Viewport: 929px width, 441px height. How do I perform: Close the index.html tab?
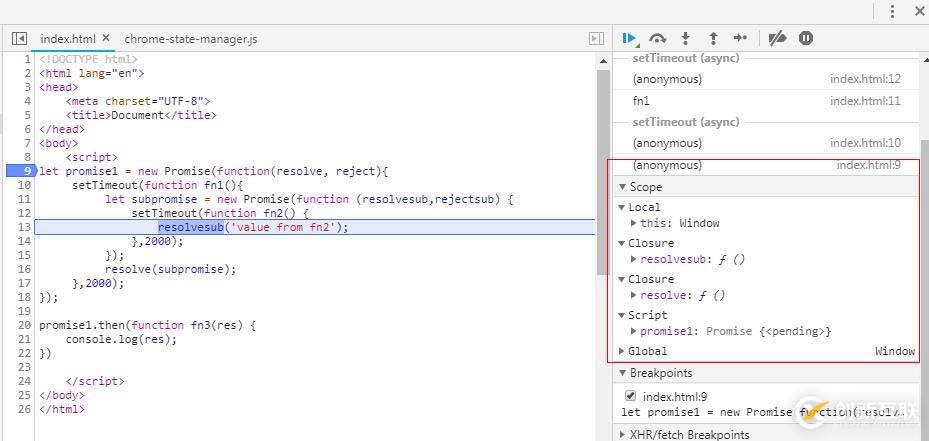click(106, 38)
